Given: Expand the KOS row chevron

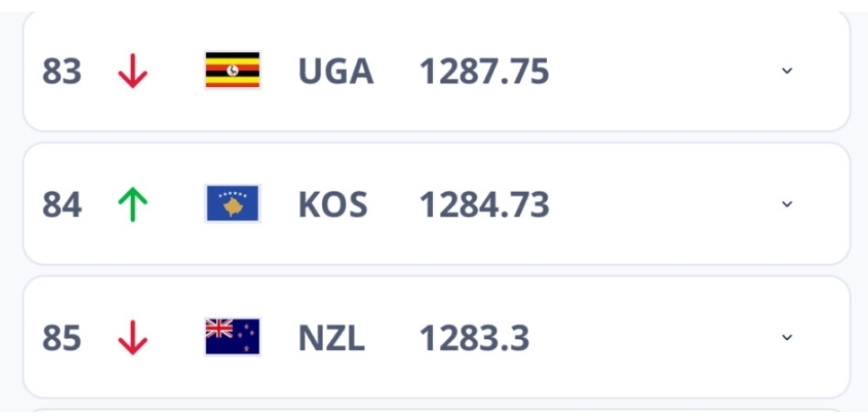Looking at the screenshot, I should (x=786, y=205).
